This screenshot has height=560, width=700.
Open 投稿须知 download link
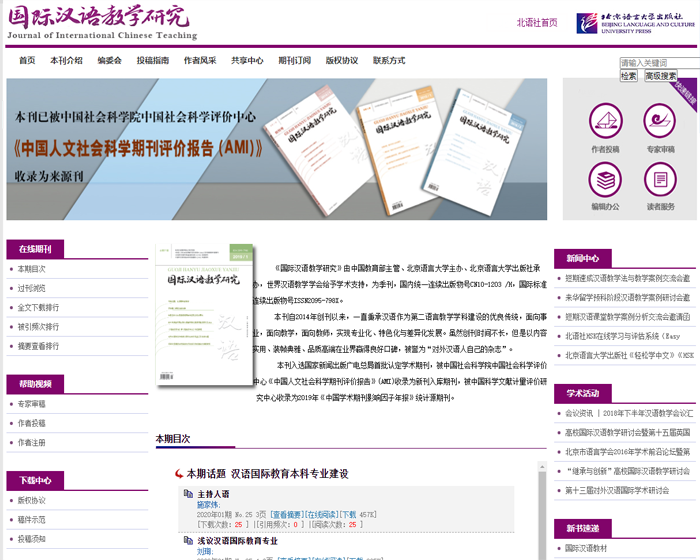coord(31,539)
